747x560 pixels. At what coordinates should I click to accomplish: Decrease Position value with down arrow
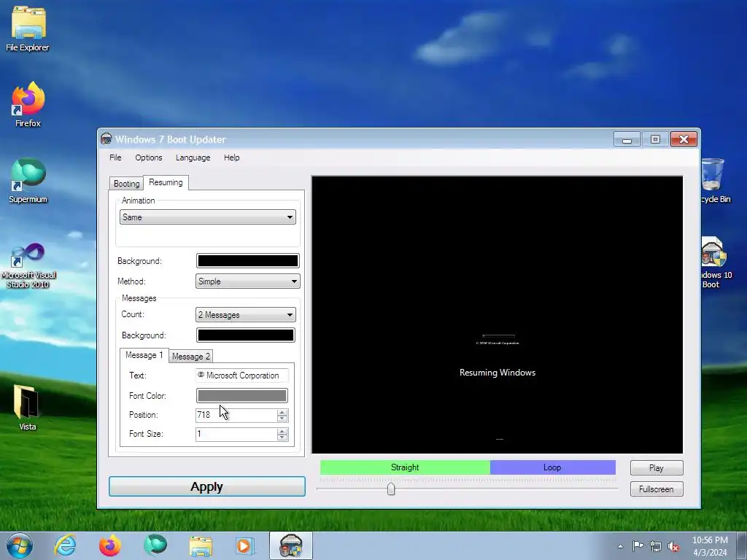coord(282,419)
